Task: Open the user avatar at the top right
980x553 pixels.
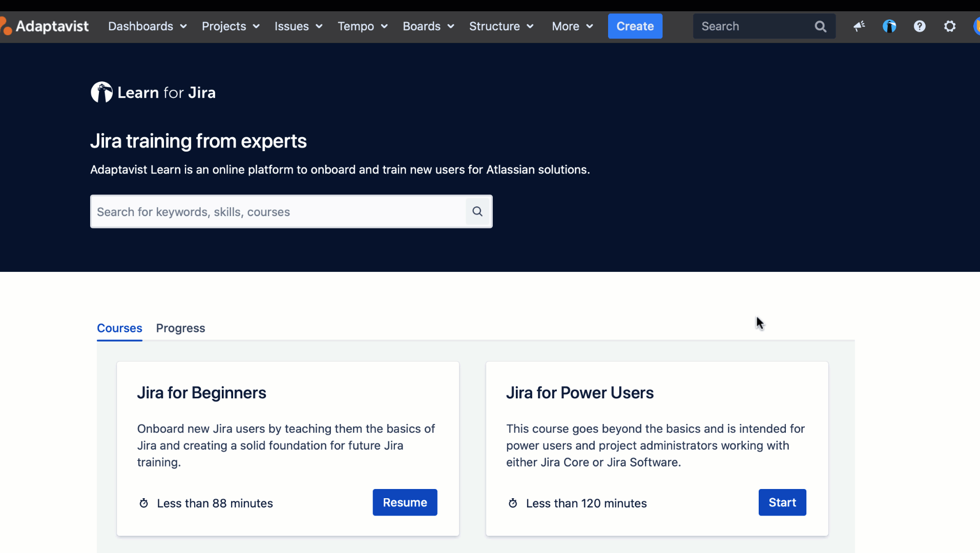Action: coord(976,26)
